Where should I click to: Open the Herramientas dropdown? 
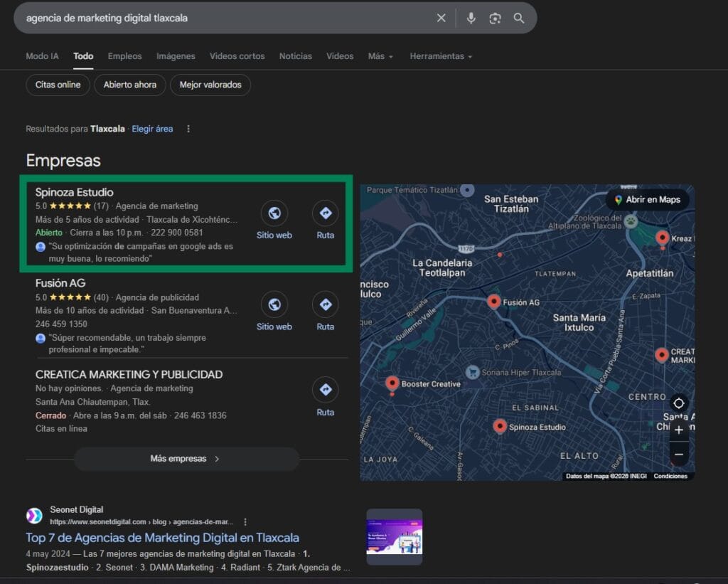coord(440,56)
